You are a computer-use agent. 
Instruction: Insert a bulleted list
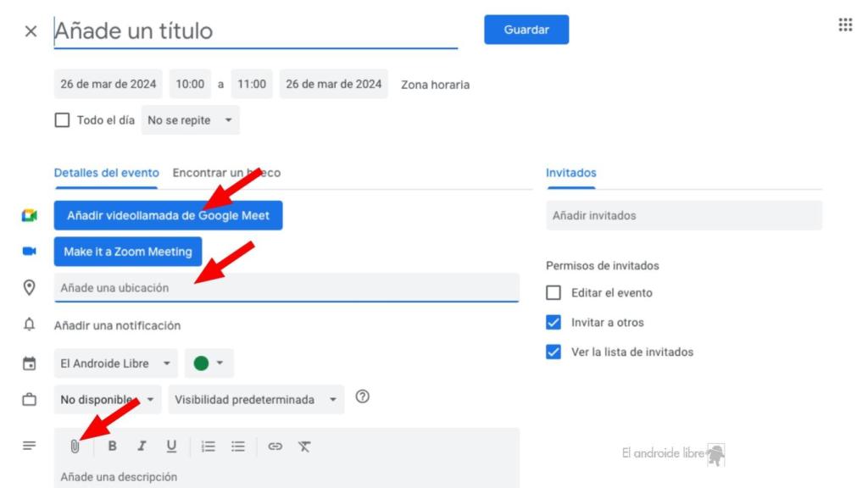(238, 446)
